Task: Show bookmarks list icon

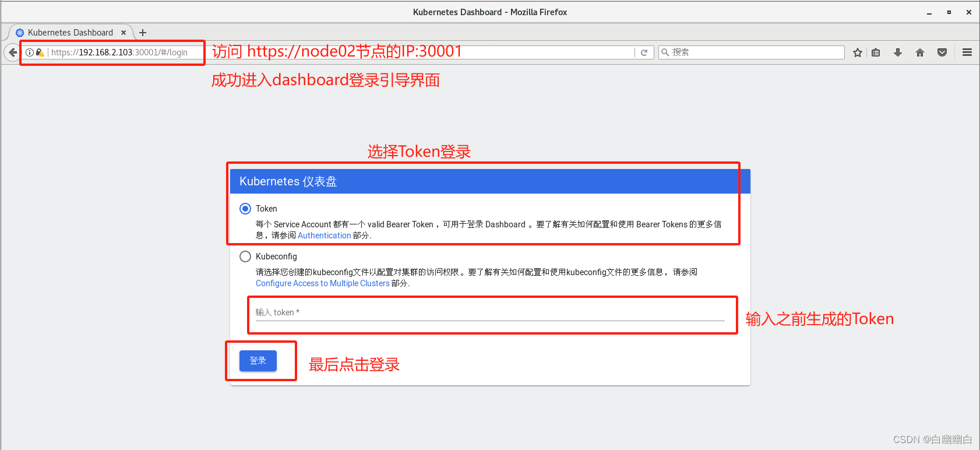Action: click(x=876, y=52)
